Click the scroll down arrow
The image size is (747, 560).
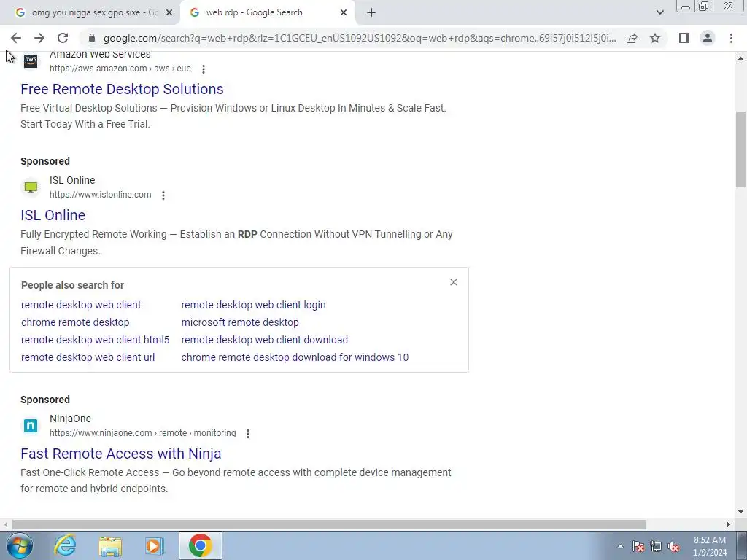pos(741,513)
